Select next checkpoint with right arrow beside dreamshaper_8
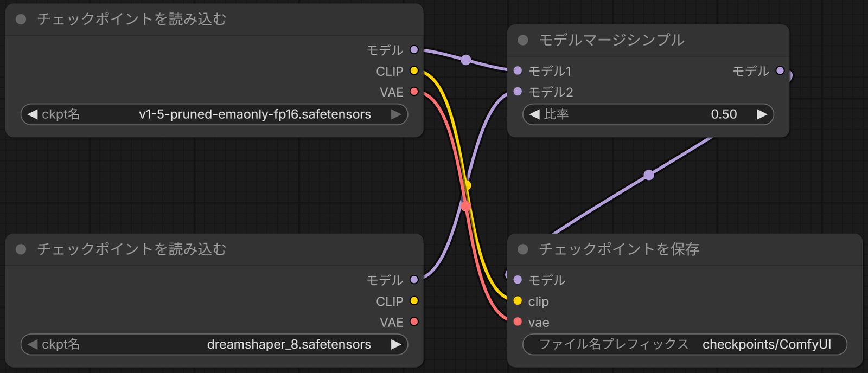The height and width of the screenshot is (373, 868). point(396,344)
